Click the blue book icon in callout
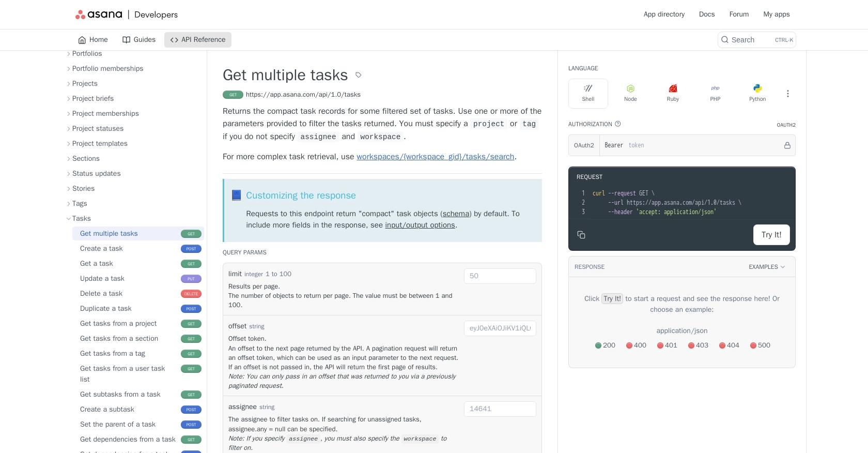The image size is (868, 453). point(237,195)
